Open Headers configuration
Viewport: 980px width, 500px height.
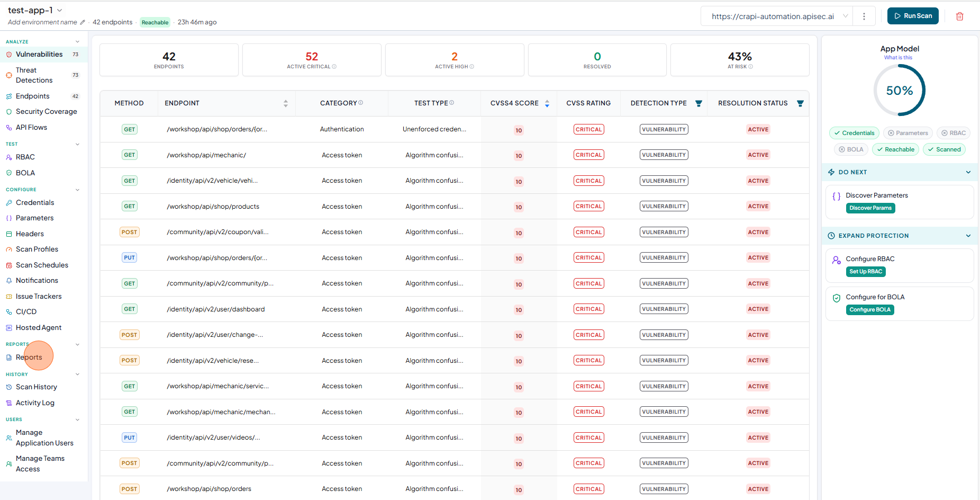[x=43, y=234]
